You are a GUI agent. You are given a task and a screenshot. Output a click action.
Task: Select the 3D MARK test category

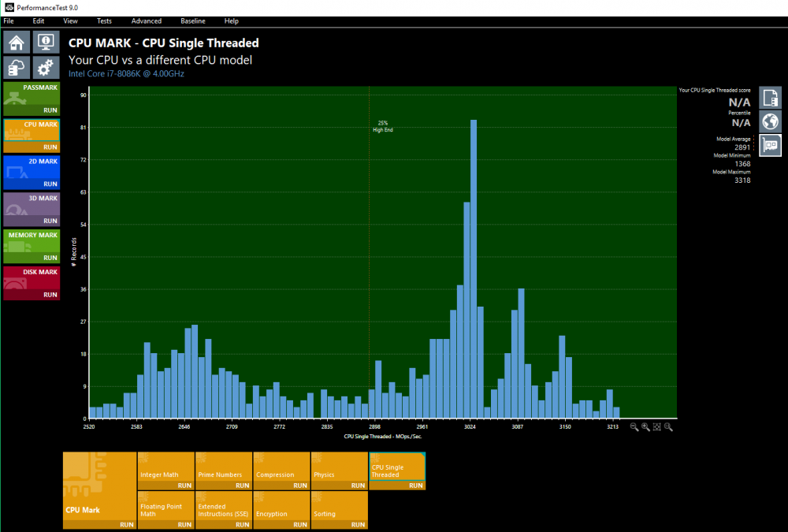click(x=32, y=204)
